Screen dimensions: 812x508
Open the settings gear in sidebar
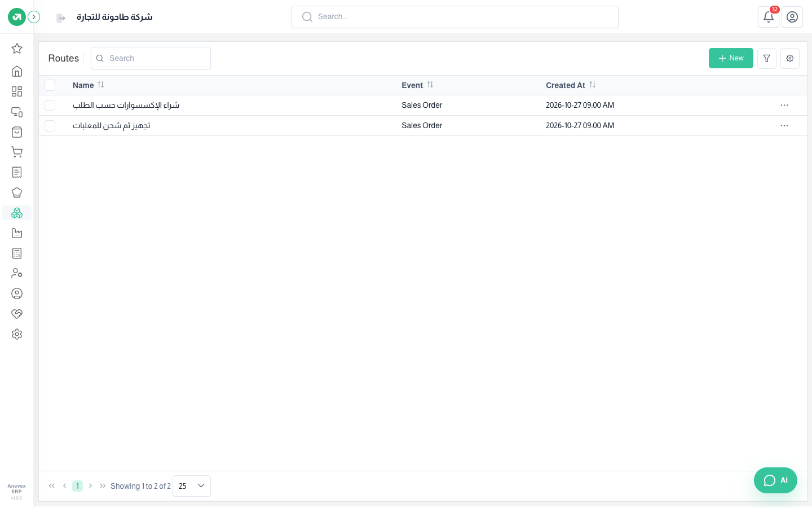point(17,334)
